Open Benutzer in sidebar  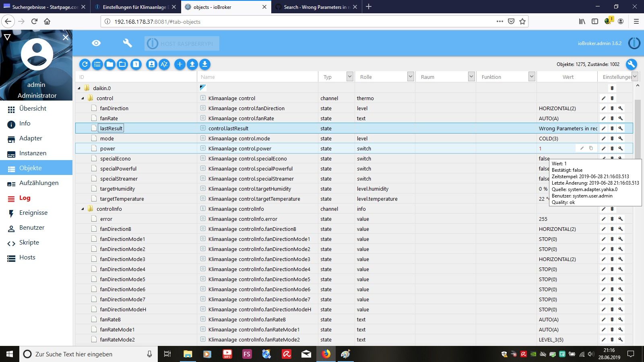(x=36, y=228)
